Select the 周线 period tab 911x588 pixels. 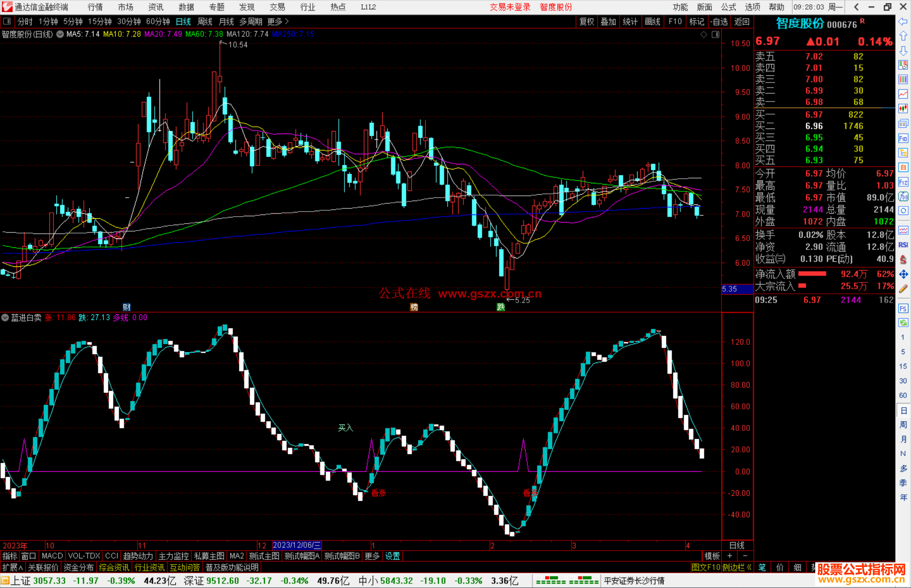tap(205, 21)
